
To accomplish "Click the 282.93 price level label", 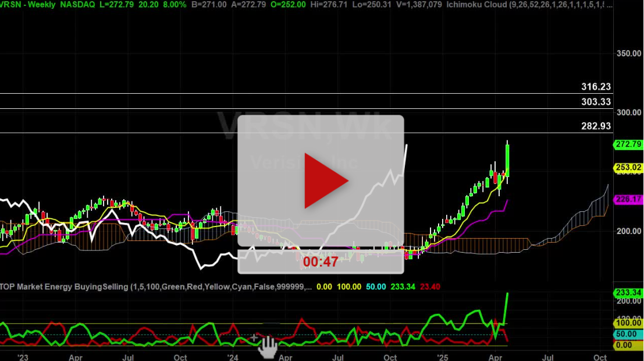I will click(596, 126).
